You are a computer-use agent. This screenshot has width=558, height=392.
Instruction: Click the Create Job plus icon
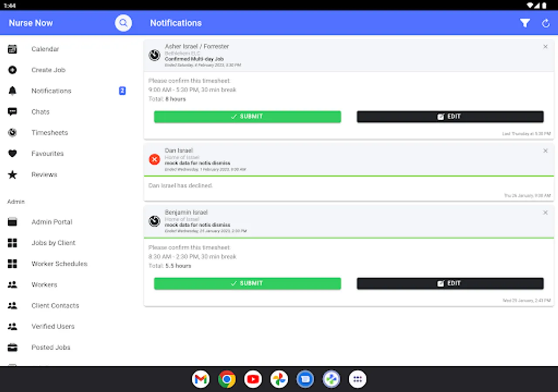(x=12, y=70)
